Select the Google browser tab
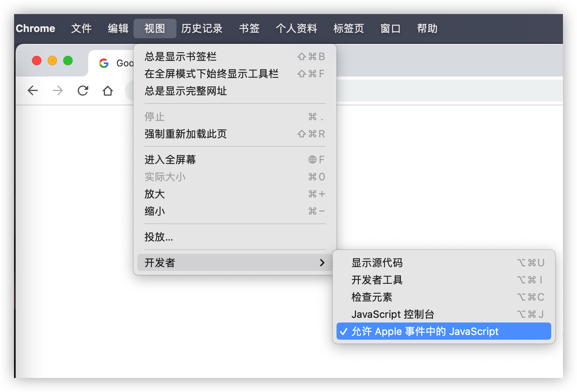577x392 pixels. (111, 63)
